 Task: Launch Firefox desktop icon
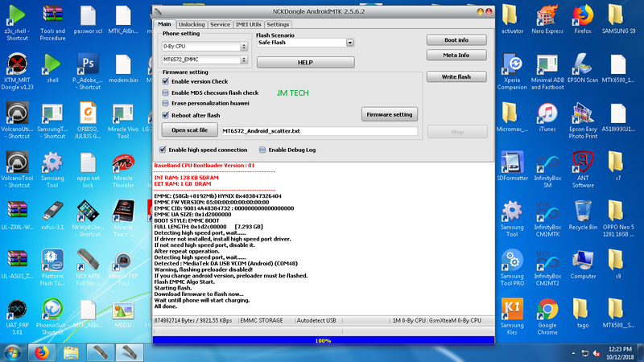[x=583, y=19]
